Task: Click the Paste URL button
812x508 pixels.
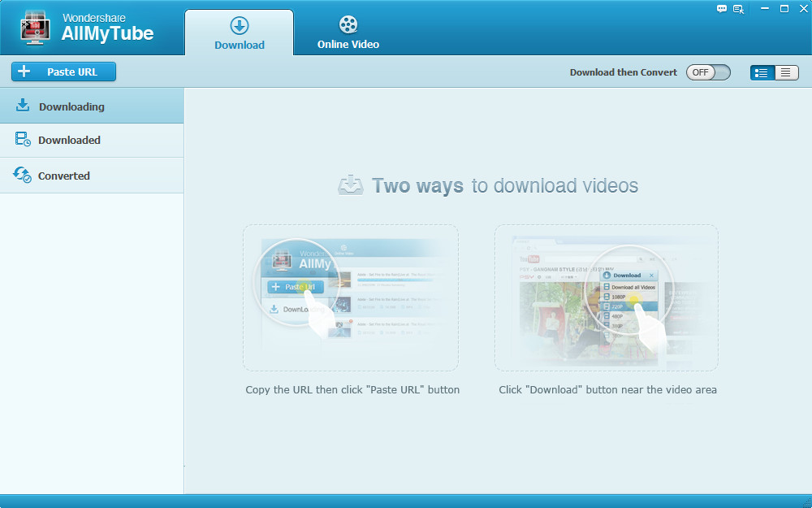Action: (63, 72)
